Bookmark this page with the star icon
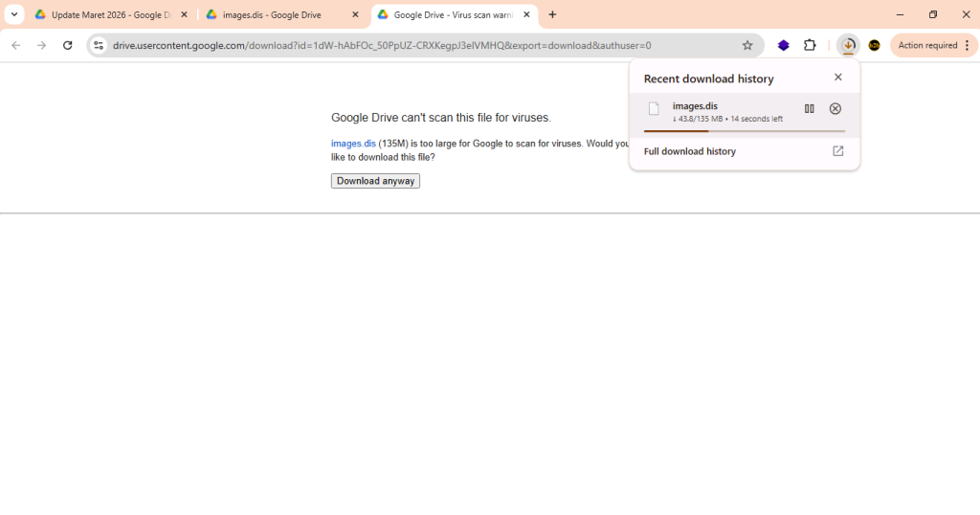 click(747, 45)
